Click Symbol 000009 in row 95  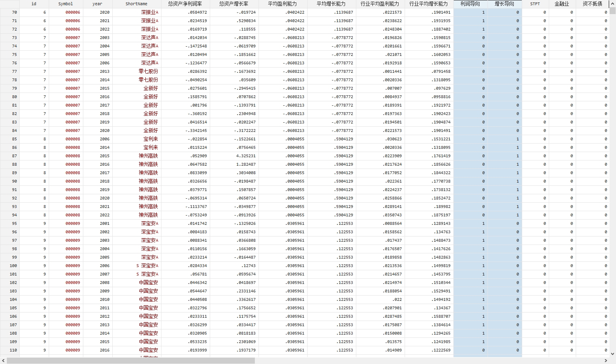click(x=66, y=224)
